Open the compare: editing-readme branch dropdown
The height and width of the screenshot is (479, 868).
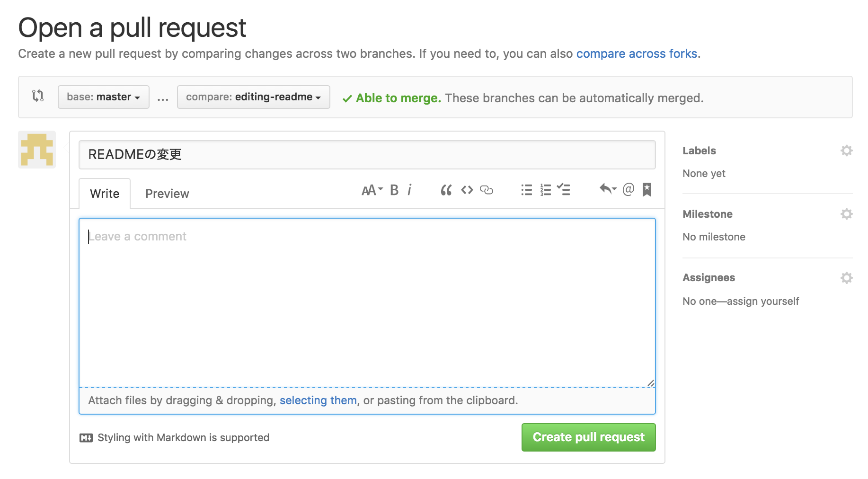pos(254,97)
